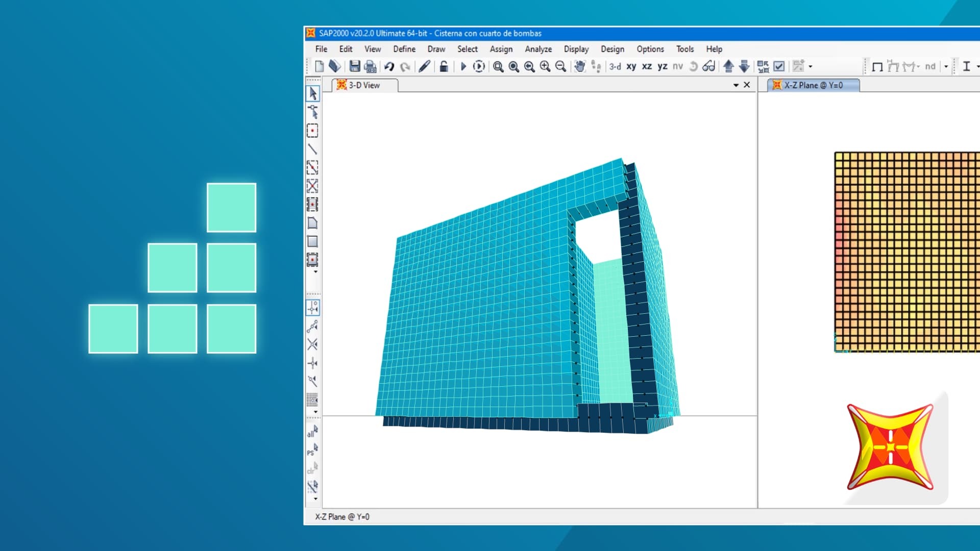This screenshot has width=980, height=551.
Task: Open the 3-D View window dropdown arrow
Action: tap(736, 85)
